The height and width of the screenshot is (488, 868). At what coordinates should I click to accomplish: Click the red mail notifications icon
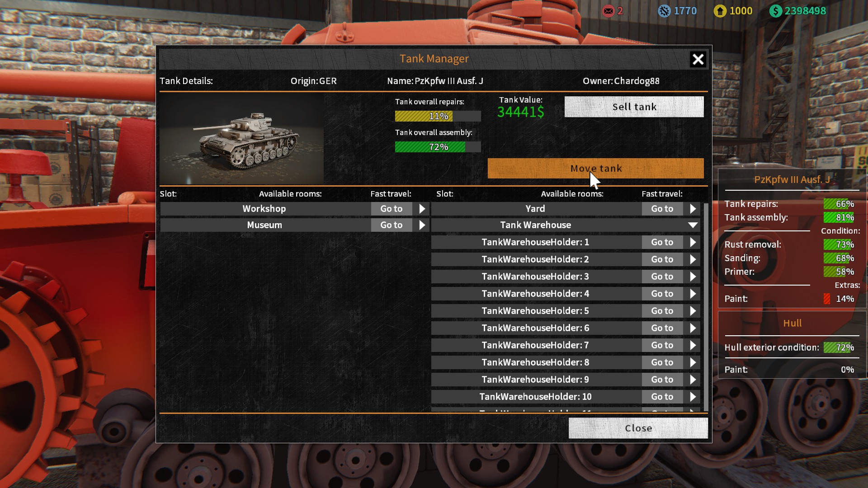coord(609,11)
